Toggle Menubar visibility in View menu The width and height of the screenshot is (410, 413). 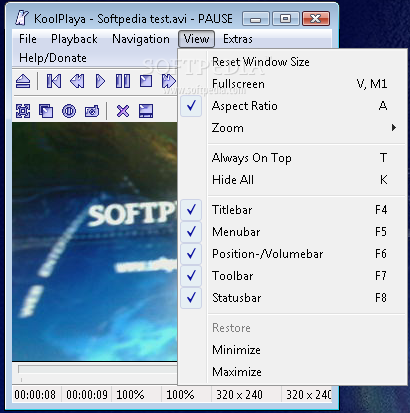coord(293,232)
